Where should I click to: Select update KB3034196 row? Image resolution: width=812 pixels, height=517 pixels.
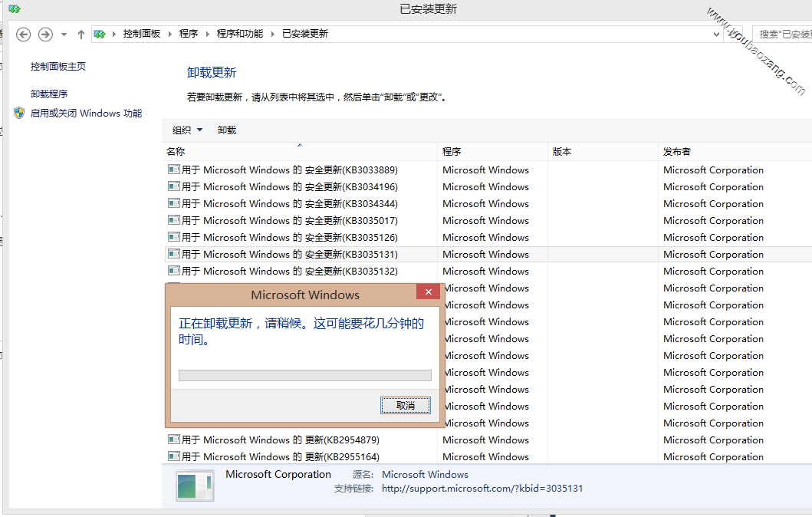[x=489, y=186]
